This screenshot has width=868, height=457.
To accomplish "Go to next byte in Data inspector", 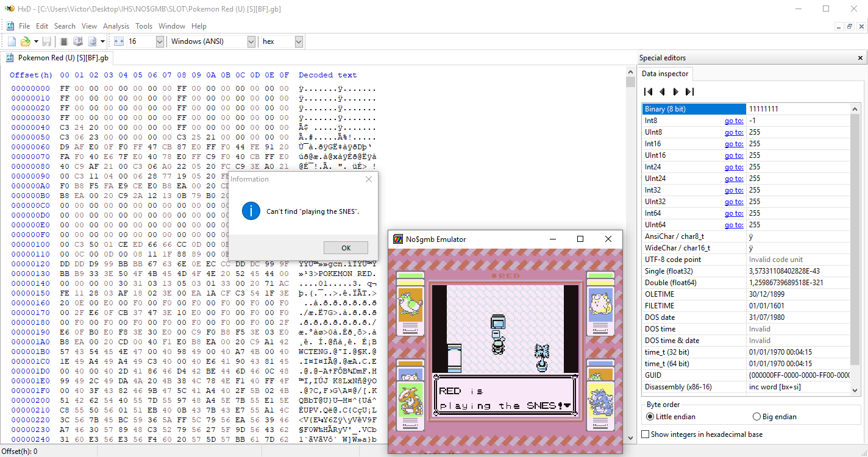I will tap(676, 92).
